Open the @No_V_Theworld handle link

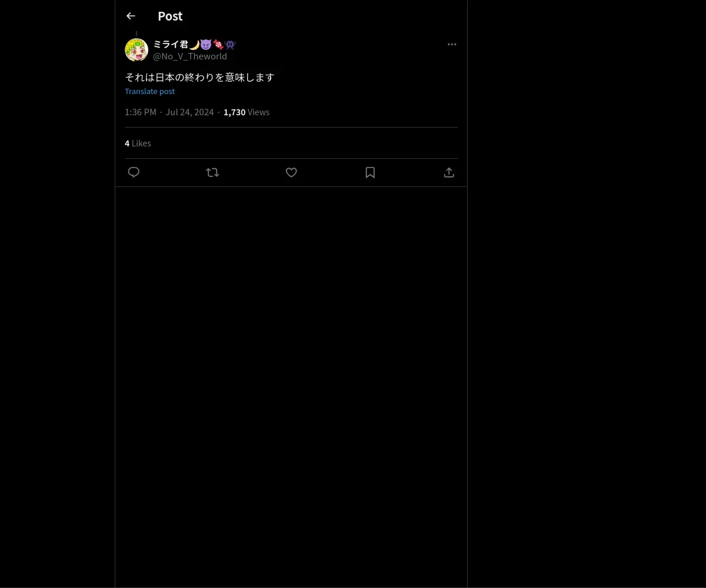[x=190, y=56]
